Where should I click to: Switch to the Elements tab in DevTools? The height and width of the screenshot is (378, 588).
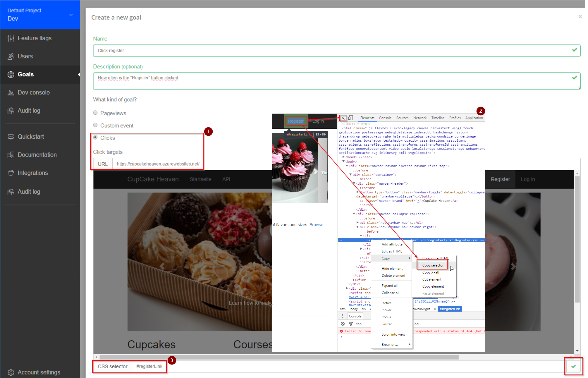pyautogui.click(x=367, y=118)
